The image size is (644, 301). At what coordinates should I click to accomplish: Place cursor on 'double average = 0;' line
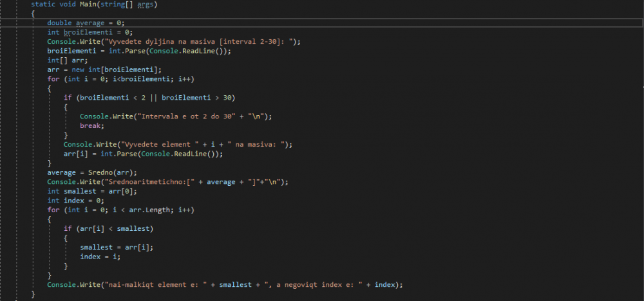click(86, 23)
